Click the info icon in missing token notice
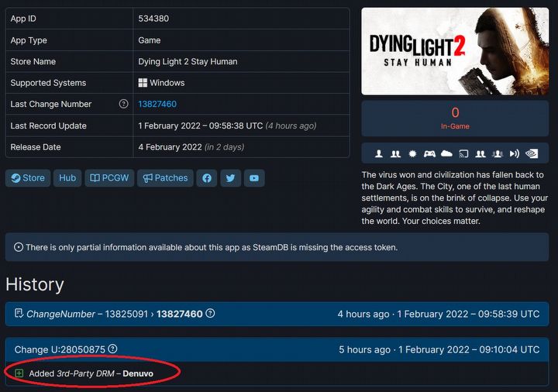Viewport: 558px width, 392px height. point(19,247)
